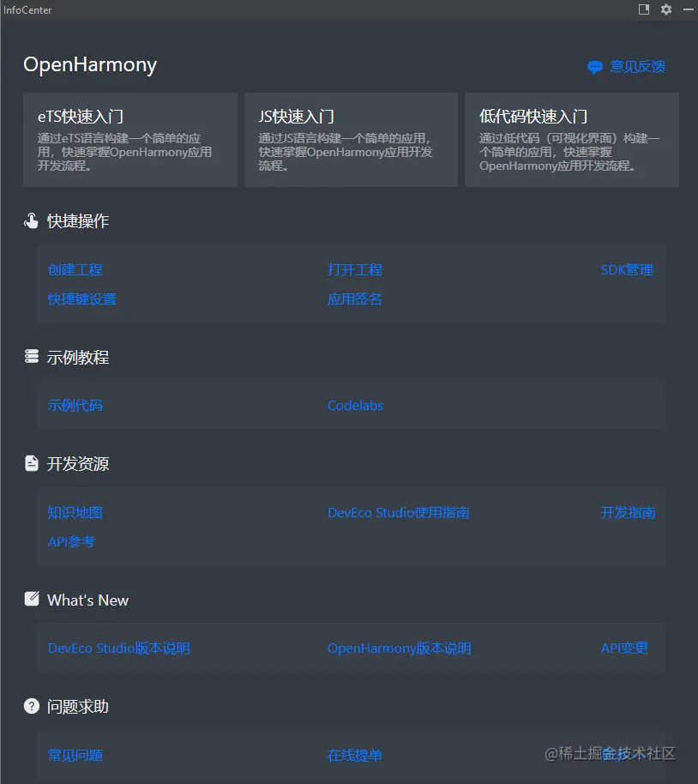Viewport: 698px width, 784px height.
Task: Open the API参考 link
Action: pyautogui.click(x=71, y=541)
